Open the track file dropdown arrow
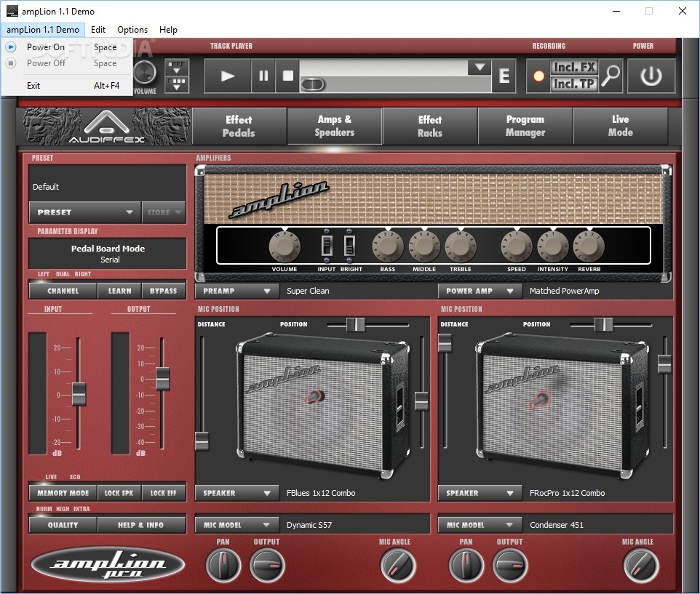The width and height of the screenshot is (700, 594). 480,68
